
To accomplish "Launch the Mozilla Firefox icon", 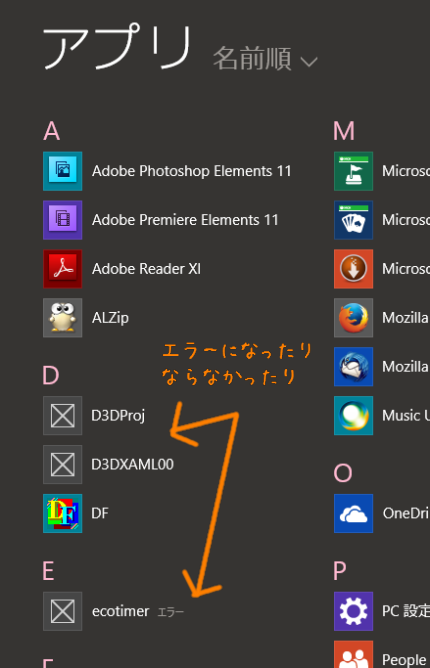I will tap(353, 318).
